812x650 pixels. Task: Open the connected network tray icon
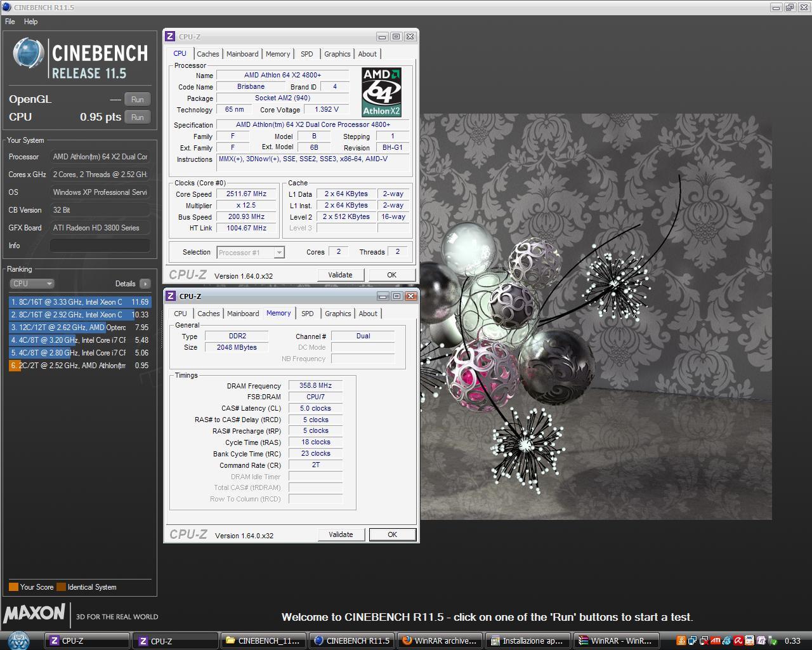coord(693,640)
